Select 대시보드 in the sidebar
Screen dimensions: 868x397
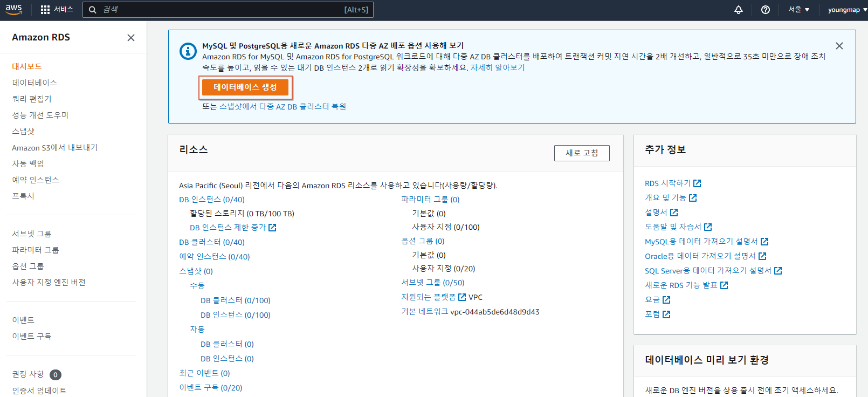coord(27,66)
